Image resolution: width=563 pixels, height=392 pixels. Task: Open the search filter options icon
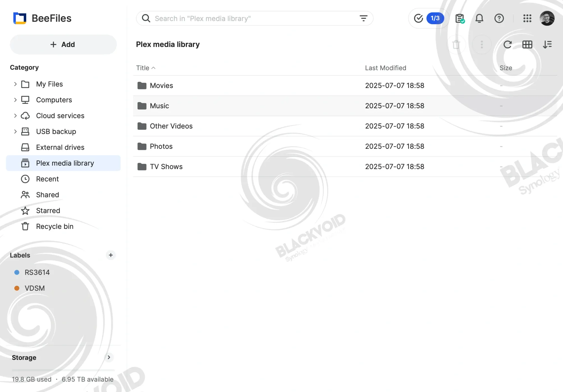363,18
